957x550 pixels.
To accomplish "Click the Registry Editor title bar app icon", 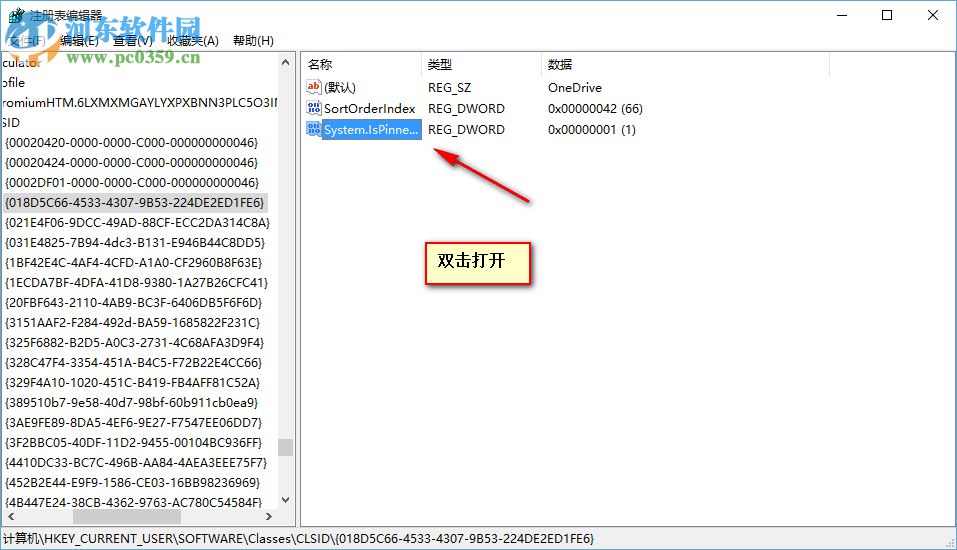I will click(x=16, y=15).
